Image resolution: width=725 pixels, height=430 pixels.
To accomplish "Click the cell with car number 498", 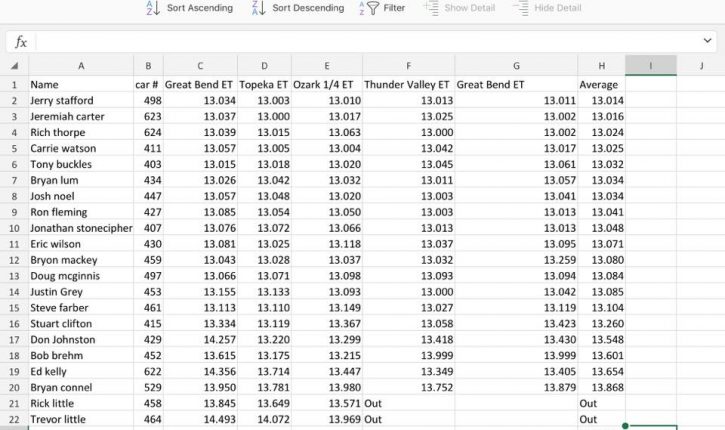I will (x=148, y=101).
